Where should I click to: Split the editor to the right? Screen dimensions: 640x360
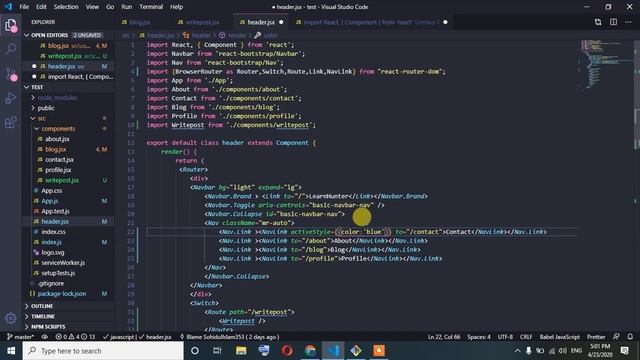[x=613, y=22]
